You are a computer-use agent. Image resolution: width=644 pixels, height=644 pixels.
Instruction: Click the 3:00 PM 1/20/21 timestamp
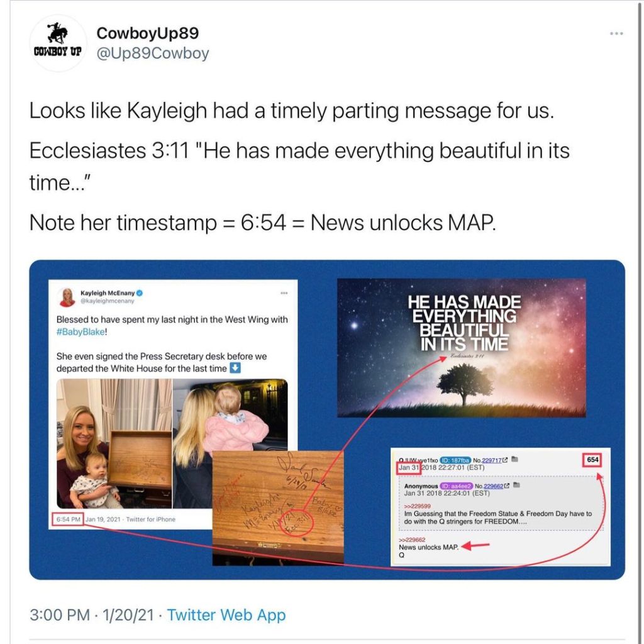point(92,615)
